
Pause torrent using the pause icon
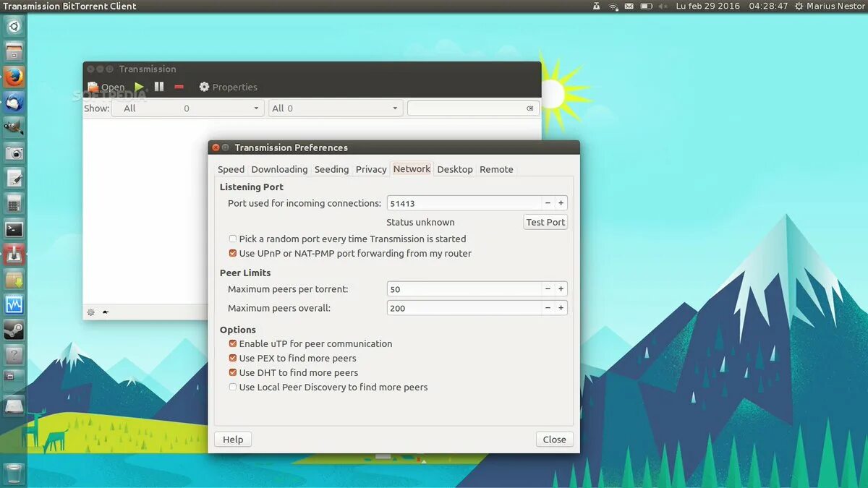[x=159, y=87]
